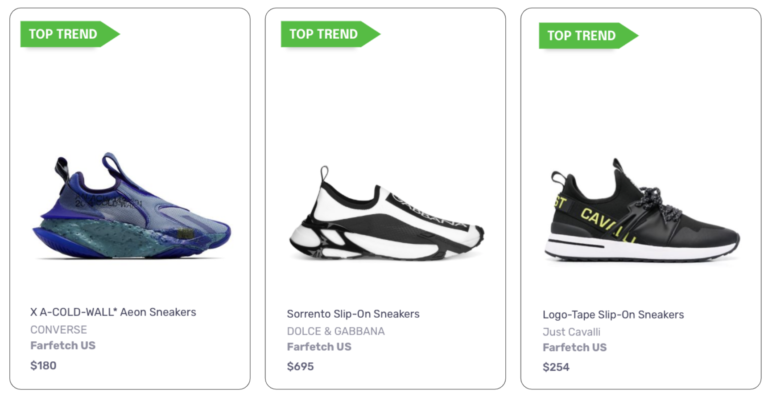This screenshot has width=768, height=401.
Task: Click the TOP TREND badge on Converse card
Action: [66, 34]
